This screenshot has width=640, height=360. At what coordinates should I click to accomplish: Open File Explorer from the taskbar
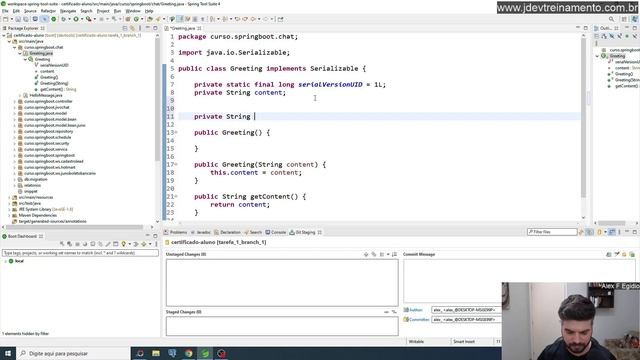pos(156,353)
